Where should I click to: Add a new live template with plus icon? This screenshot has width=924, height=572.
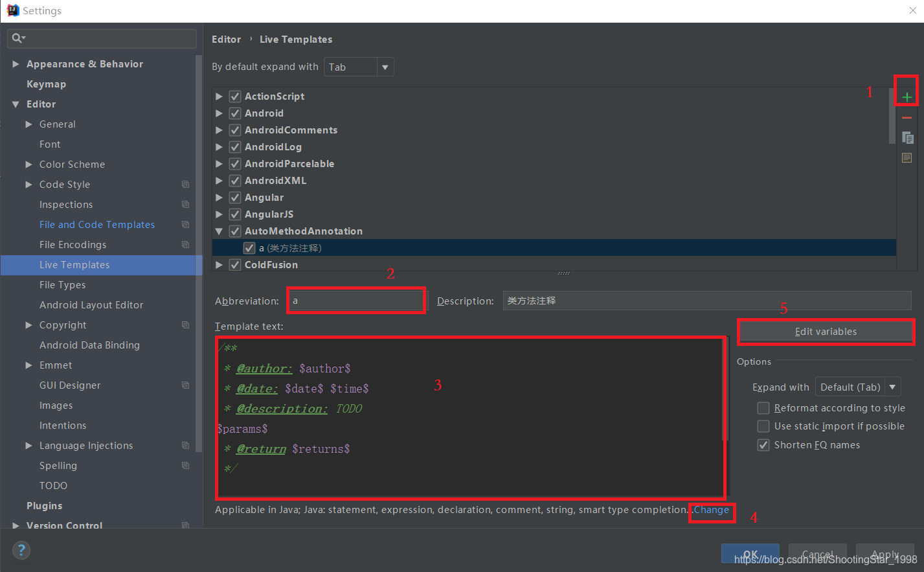pos(907,97)
